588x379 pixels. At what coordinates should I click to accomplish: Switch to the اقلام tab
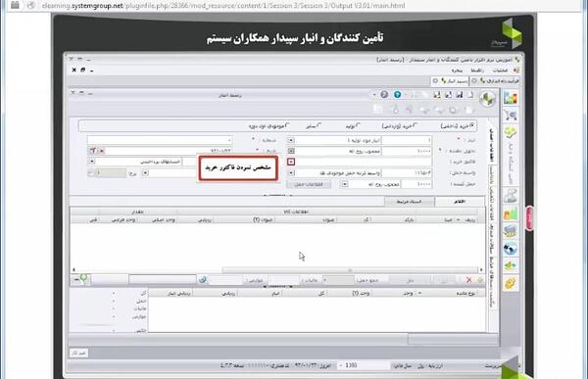(x=460, y=202)
